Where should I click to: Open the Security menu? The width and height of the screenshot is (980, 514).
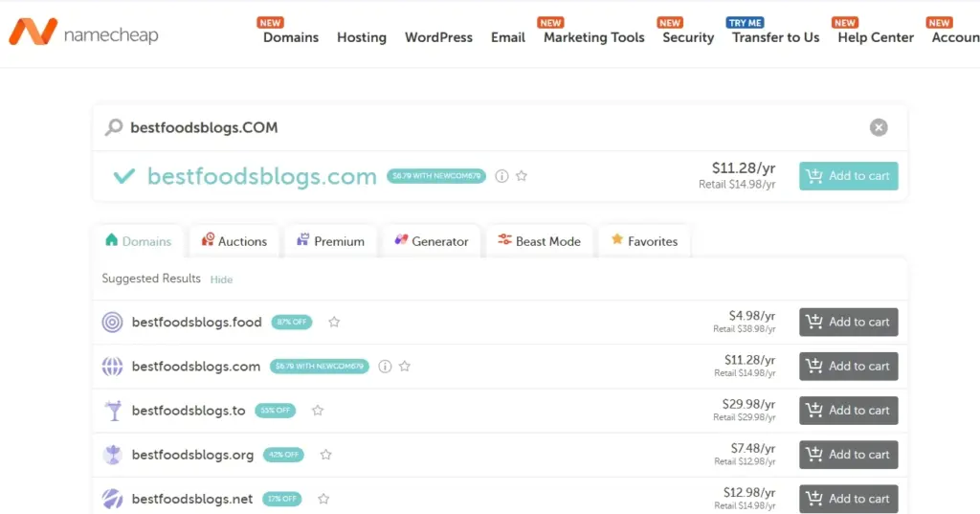coord(688,37)
